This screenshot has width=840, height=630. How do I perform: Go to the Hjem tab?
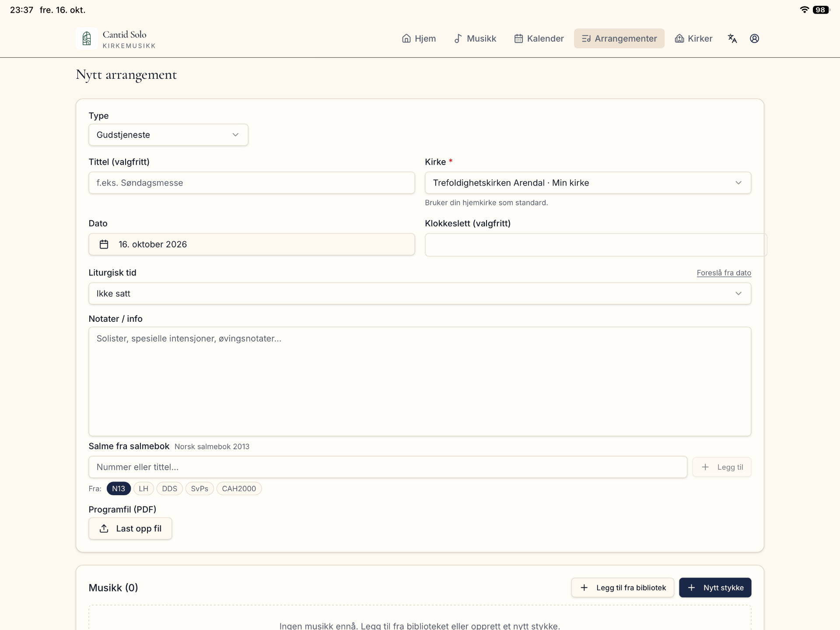click(x=419, y=39)
